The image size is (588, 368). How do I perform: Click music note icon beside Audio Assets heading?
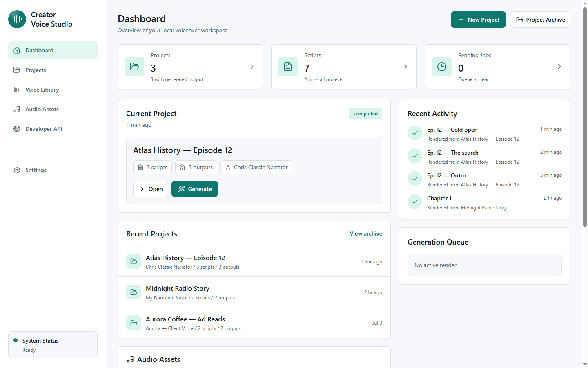point(130,359)
